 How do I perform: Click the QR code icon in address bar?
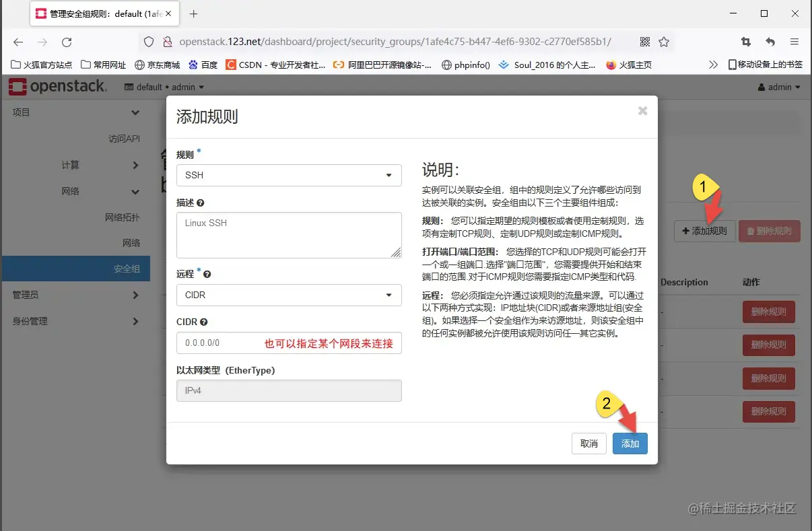coord(644,41)
